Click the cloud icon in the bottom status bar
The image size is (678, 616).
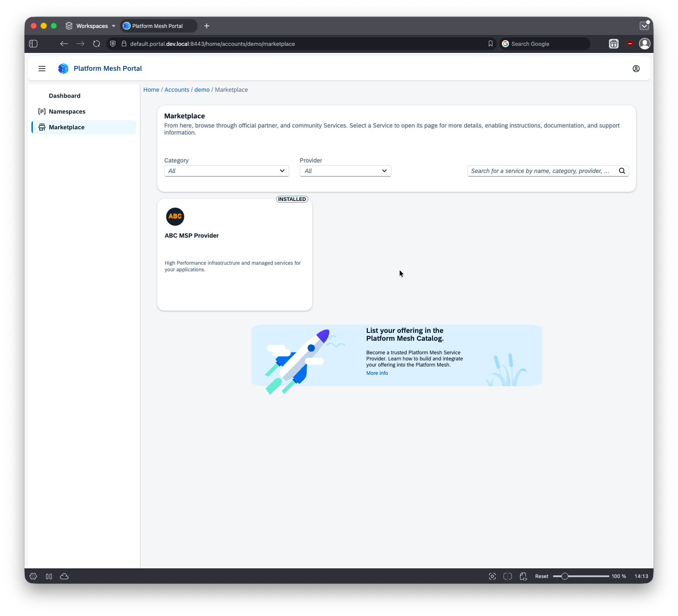[64, 576]
